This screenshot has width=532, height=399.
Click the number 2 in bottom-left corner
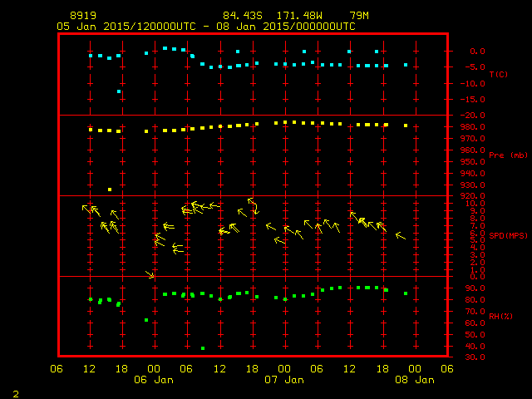point(15,391)
